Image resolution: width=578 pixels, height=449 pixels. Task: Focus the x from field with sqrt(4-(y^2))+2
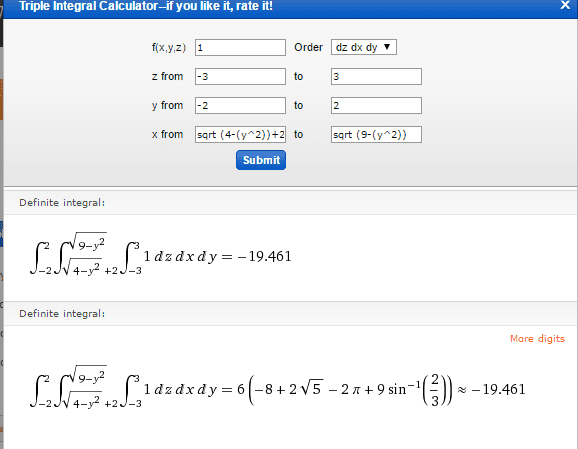coord(240,135)
